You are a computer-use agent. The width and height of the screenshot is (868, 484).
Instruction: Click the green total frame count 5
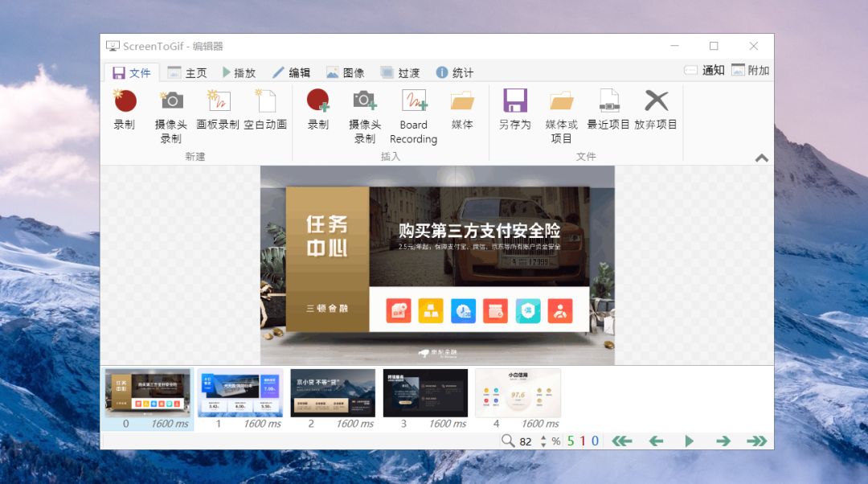tap(571, 441)
